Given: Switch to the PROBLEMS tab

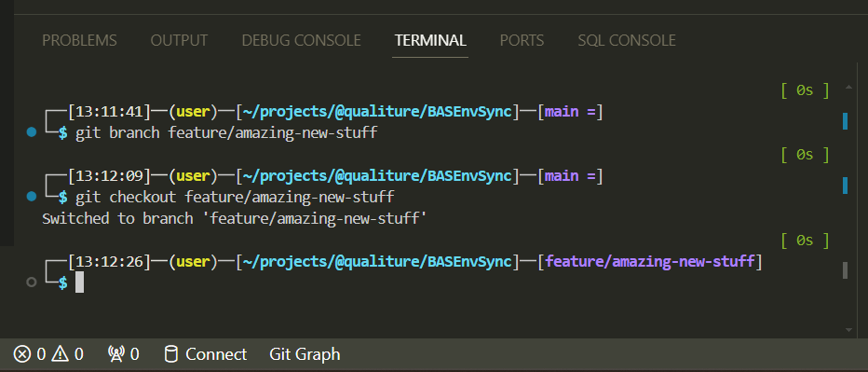Looking at the screenshot, I should 79,40.
